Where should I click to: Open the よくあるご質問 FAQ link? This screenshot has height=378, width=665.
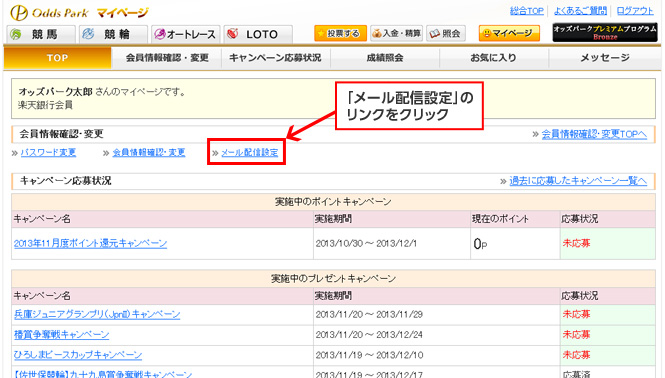[x=580, y=11]
